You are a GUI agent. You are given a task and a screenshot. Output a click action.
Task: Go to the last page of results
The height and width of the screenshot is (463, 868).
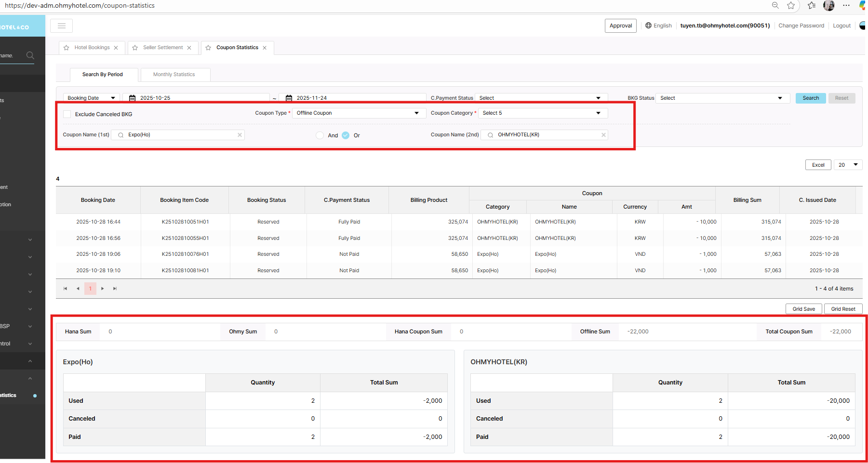pos(115,289)
